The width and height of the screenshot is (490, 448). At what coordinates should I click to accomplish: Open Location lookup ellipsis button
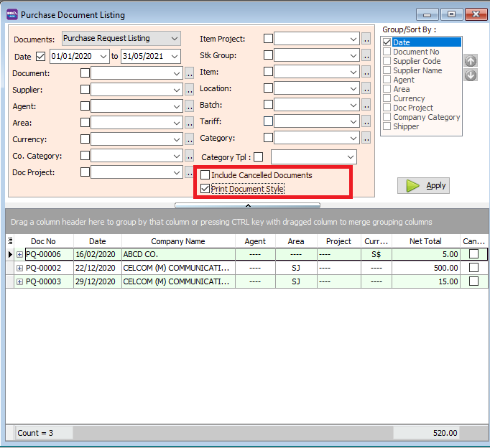[366, 89]
